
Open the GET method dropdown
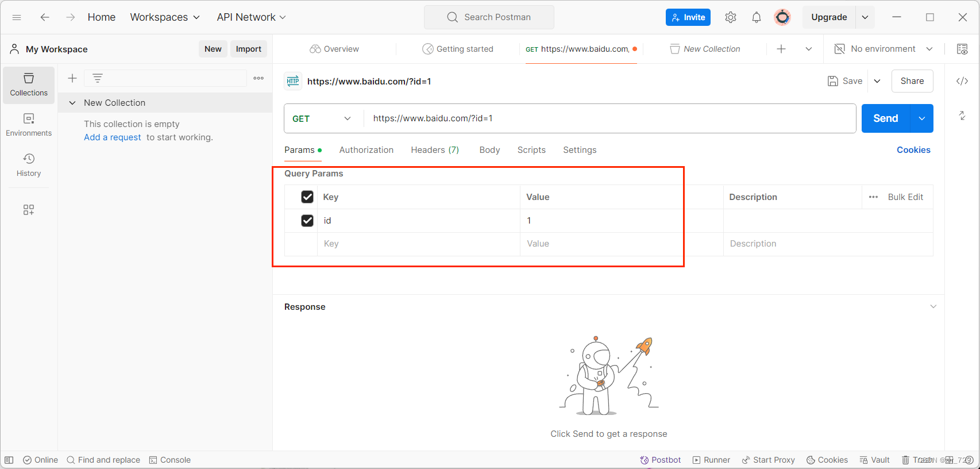(x=322, y=118)
